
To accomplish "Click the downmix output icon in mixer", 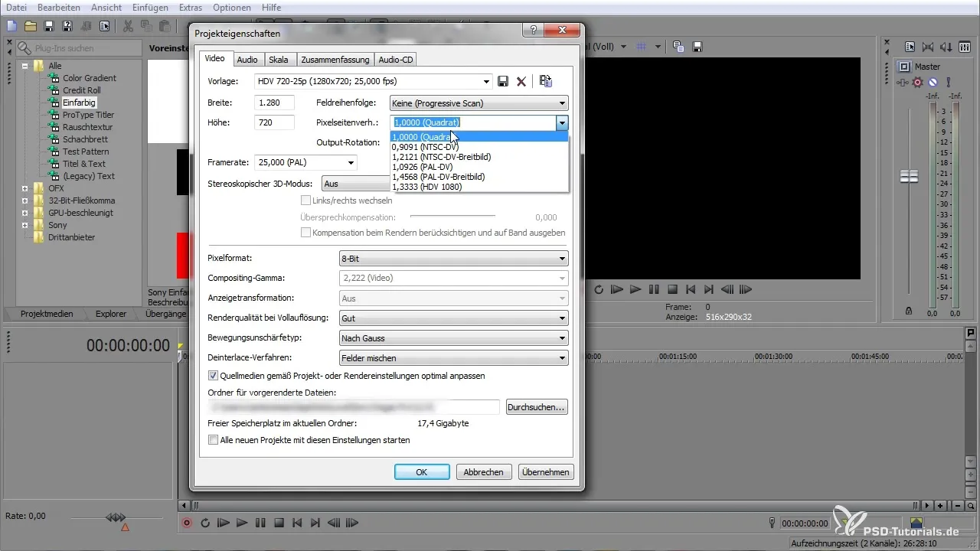I will [x=928, y=47].
